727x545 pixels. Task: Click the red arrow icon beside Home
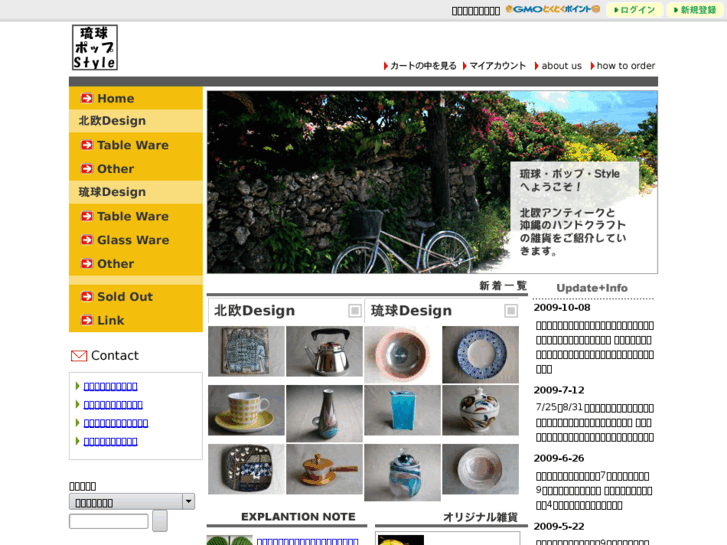87,98
